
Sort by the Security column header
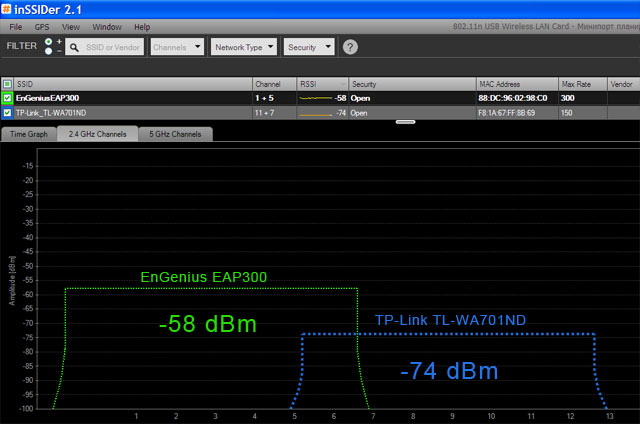[x=412, y=84]
